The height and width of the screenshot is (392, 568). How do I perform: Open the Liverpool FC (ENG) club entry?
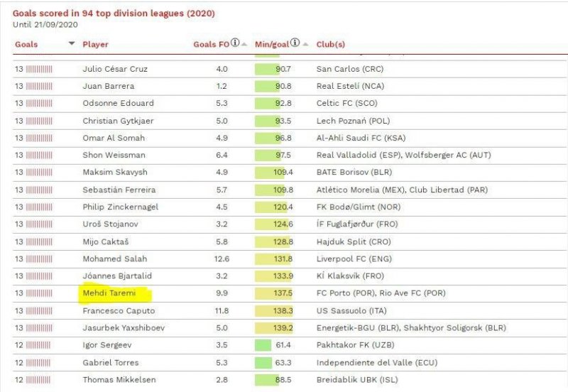(x=348, y=259)
